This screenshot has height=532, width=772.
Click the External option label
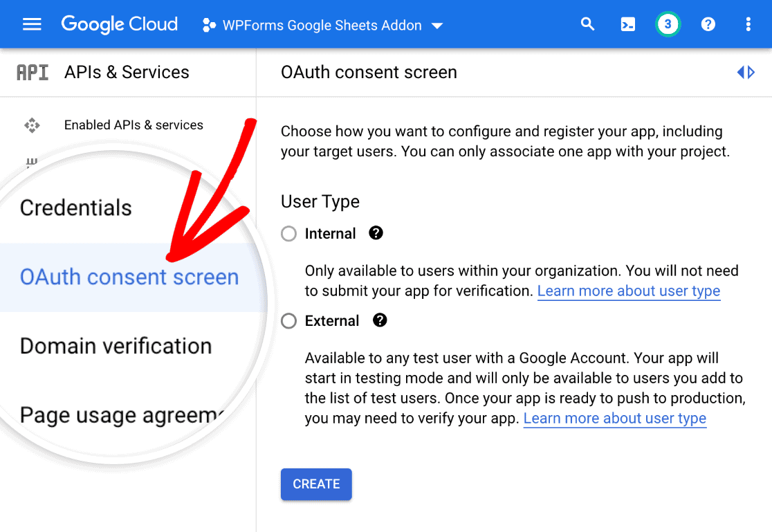point(332,321)
